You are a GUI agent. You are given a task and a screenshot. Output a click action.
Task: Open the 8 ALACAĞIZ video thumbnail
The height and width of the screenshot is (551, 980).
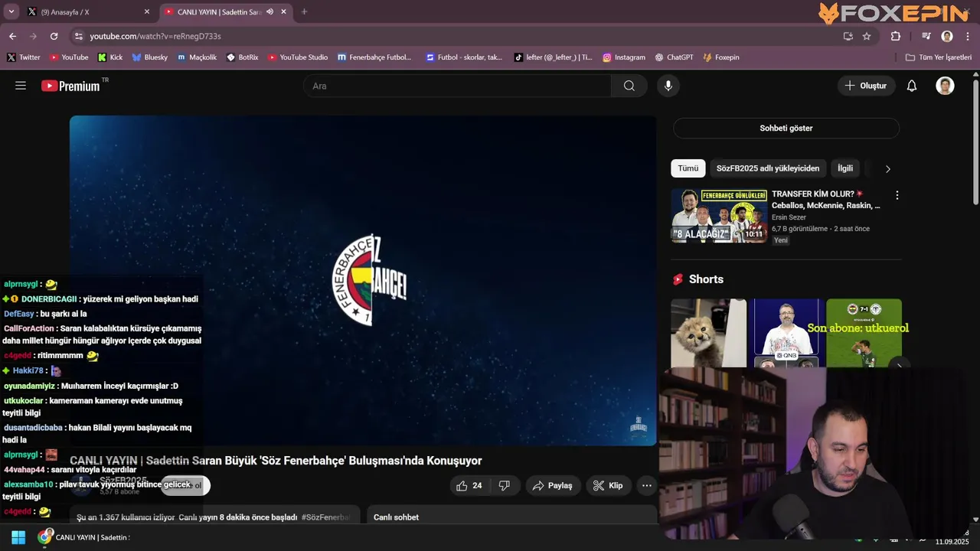point(719,216)
